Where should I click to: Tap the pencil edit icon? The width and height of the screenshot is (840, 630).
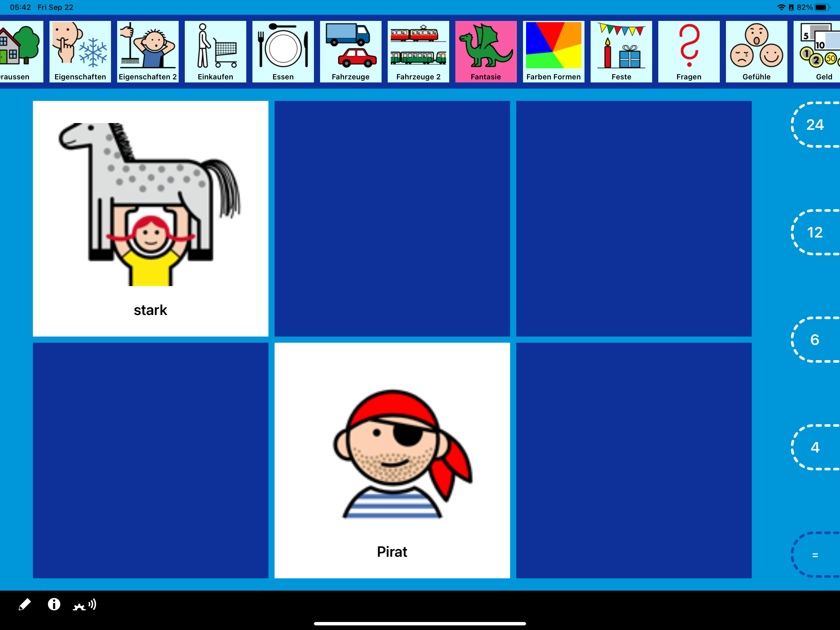coord(25,604)
